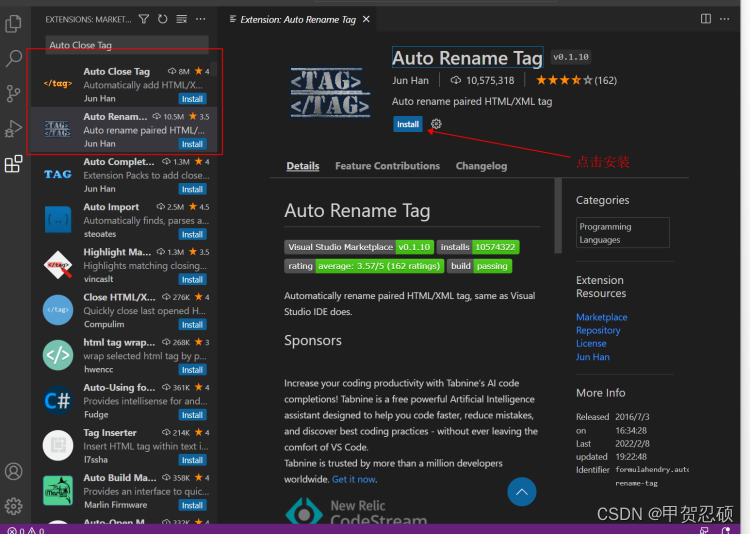The width and height of the screenshot is (750, 534).
Task: Open the Programming Languages category
Action: coord(623,233)
